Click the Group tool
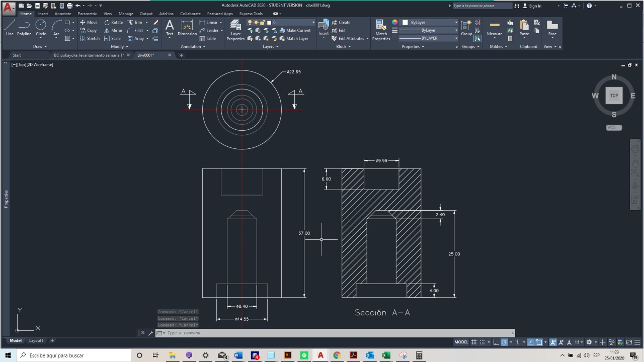644x362 pixels. tap(466, 28)
